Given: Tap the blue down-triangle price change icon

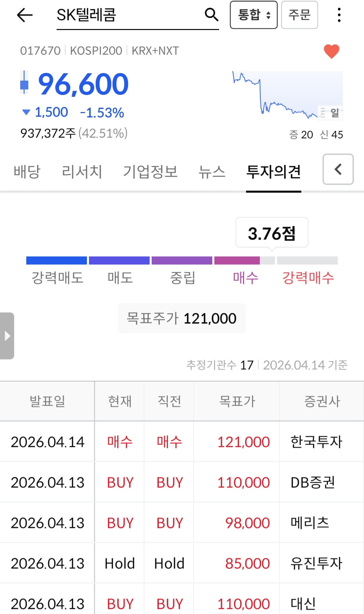Looking at the screenshot, I should [x=26, y=112].
